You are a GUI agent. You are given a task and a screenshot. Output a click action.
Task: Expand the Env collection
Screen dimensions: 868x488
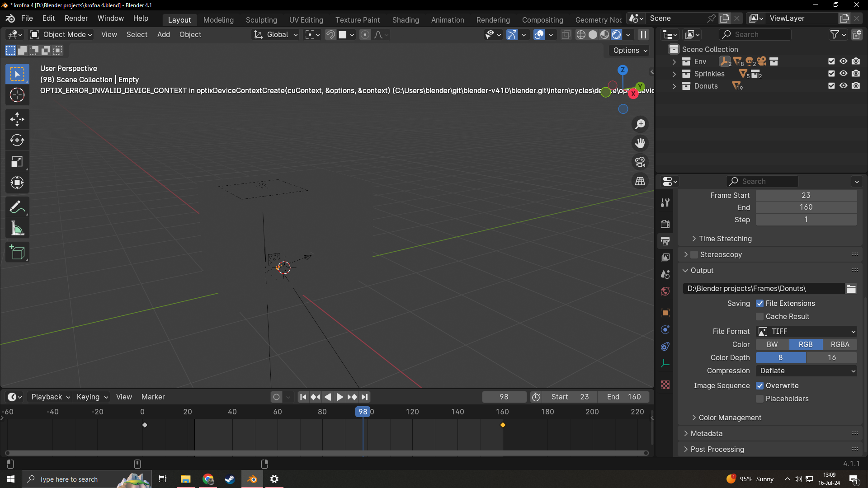674,62
